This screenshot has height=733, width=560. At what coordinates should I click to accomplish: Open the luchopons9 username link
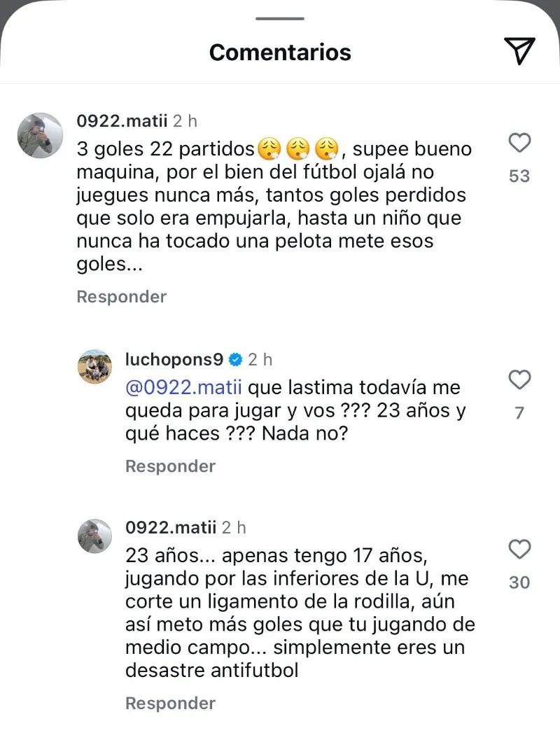coord(174,360)
